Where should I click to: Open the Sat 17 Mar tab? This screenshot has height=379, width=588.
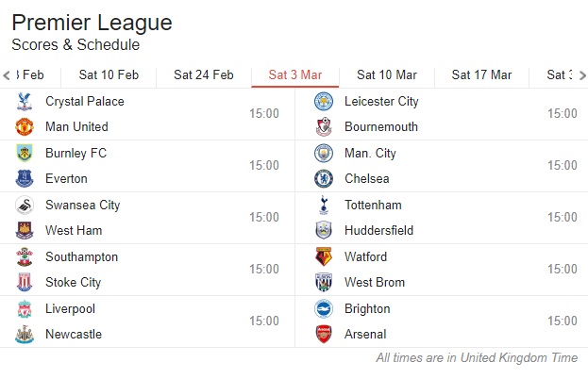(481, 74)
